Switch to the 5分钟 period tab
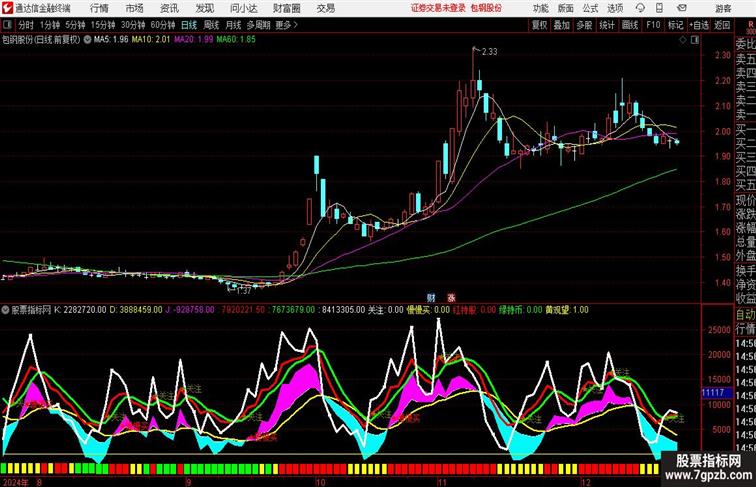This screenshot has width=756, height=487. tap(75, 25)
